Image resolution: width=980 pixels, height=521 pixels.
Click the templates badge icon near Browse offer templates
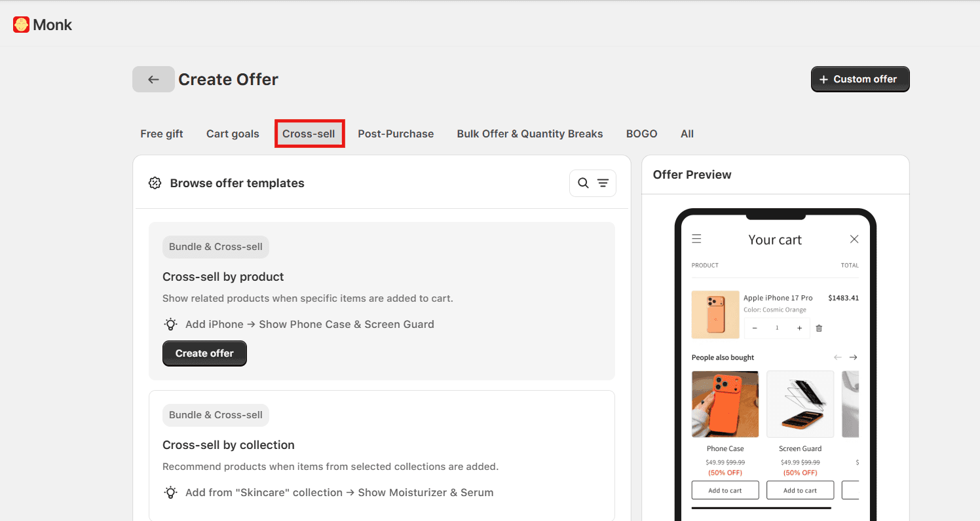(155, 183)
